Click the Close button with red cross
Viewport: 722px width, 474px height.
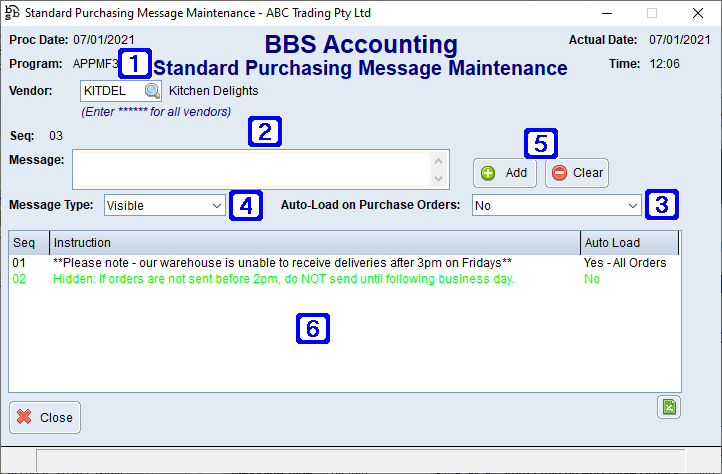pyautogui.click(x=45, y=417)
